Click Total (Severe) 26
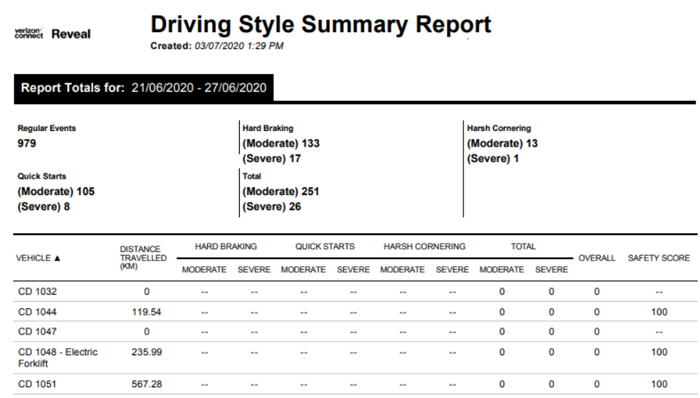700x398 pixels. pos(271,207)
